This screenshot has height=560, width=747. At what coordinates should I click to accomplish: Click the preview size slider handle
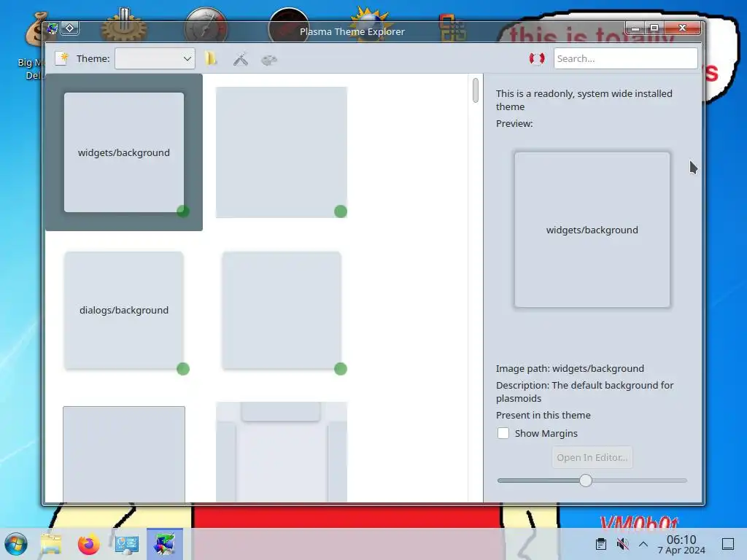click(586, 481)
